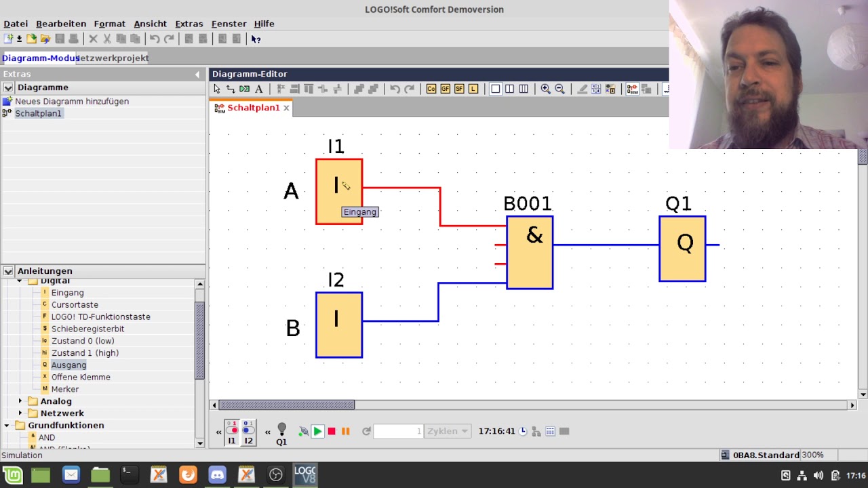Viewport: 868px width, 488px height.
Task: Open Discord from the taskbar
Action: click(x=217, y=475)
